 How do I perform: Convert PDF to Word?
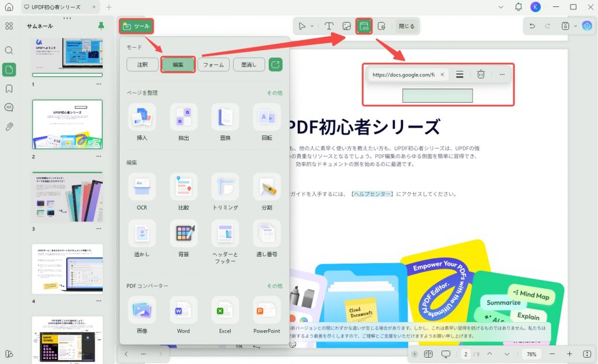coord(183,315)
